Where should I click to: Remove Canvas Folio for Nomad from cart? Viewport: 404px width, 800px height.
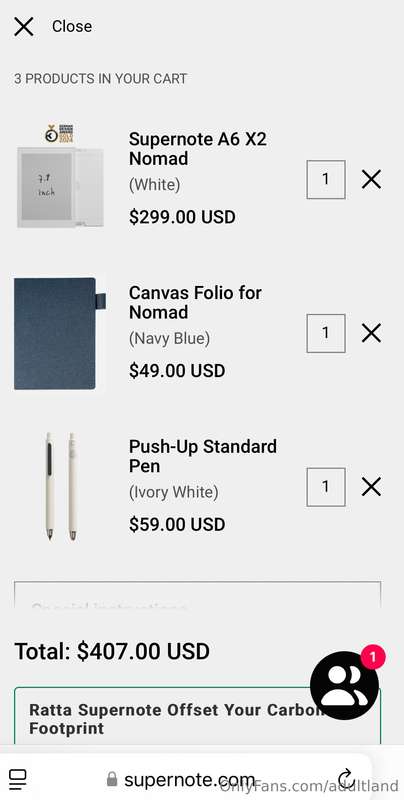(371, 333)
